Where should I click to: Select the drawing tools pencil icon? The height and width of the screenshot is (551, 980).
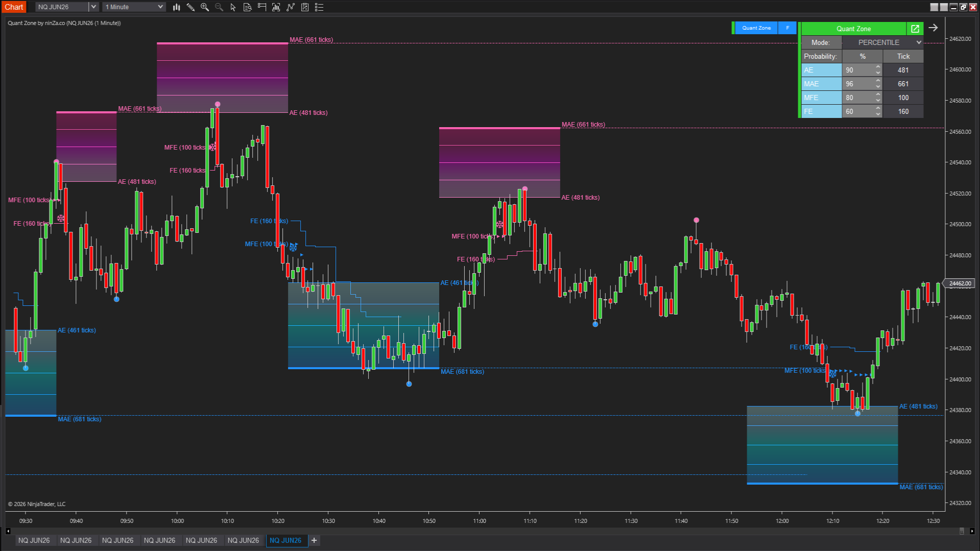(x=190, y=7)
